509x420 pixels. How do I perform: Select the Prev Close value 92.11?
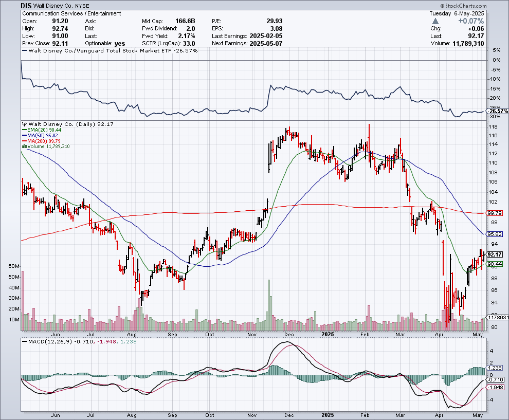pos(60,44)
